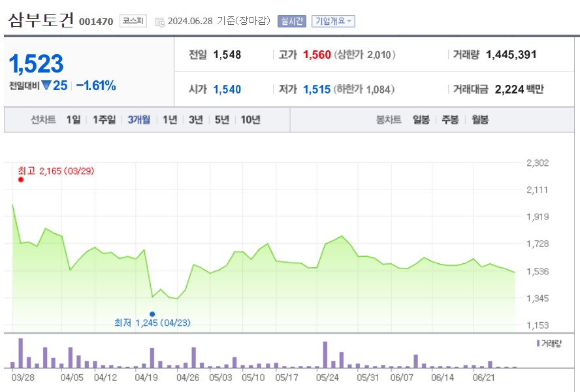Click the 실시간 real-time button
580x392 pixels.
pos(292,21)
